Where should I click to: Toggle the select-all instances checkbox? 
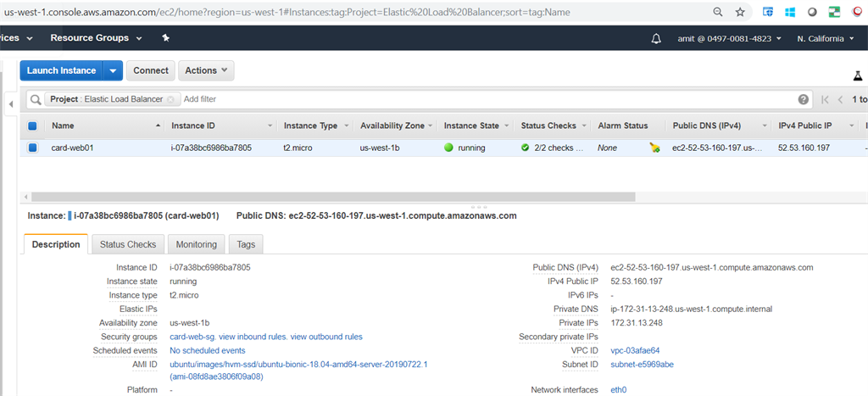coord(33,125)
